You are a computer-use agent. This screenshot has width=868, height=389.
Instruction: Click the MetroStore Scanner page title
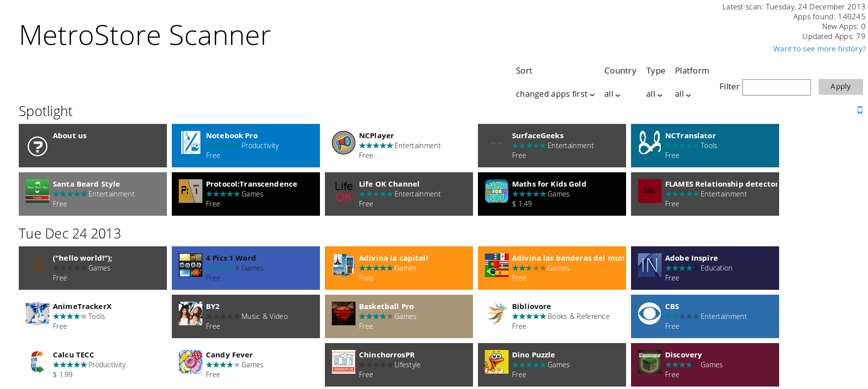point(145,36)
